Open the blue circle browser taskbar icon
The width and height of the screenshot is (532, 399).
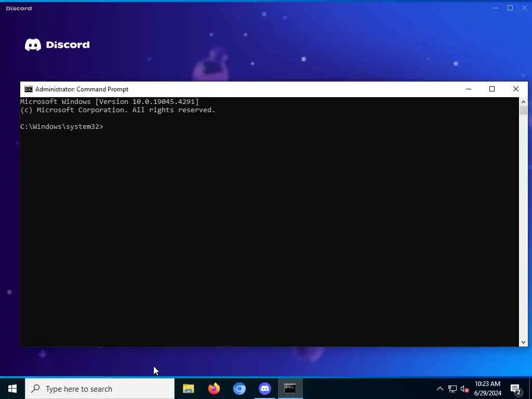pos(239,389)
